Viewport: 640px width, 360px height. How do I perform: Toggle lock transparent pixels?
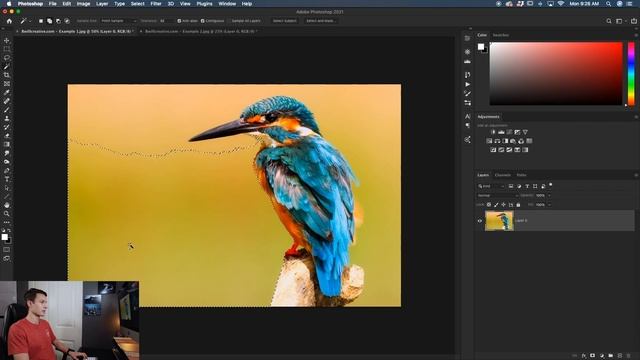pyautogui.click(x=489, y=204)
